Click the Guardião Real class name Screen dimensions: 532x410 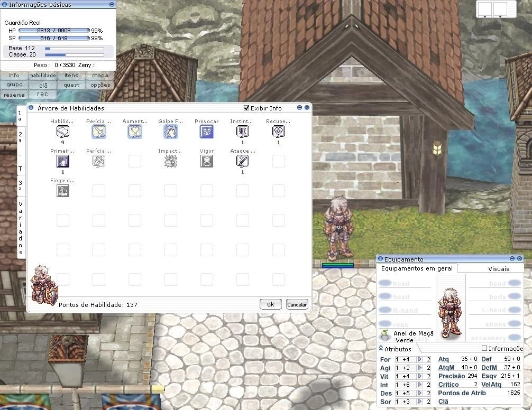[x=22, y=23]
